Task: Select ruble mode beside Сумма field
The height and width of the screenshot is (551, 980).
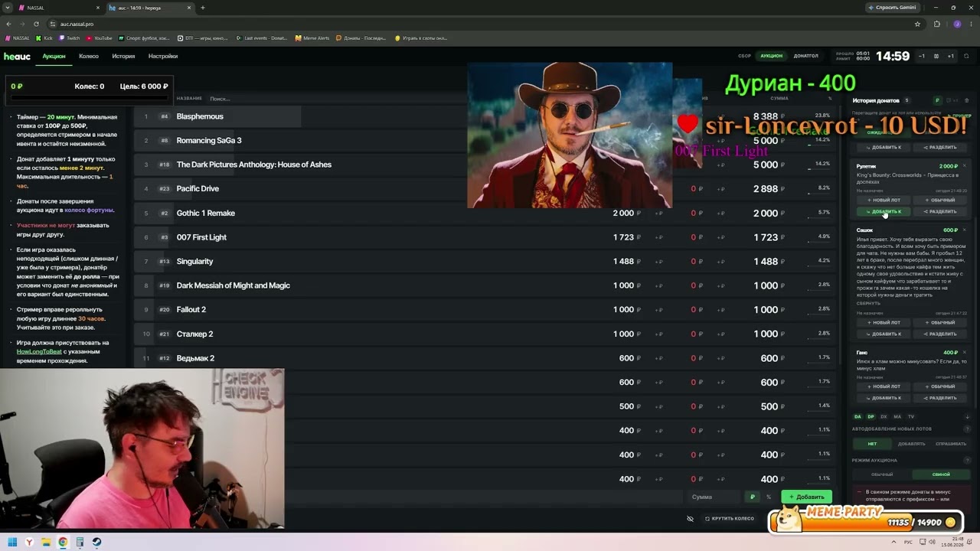Action: 753,497
